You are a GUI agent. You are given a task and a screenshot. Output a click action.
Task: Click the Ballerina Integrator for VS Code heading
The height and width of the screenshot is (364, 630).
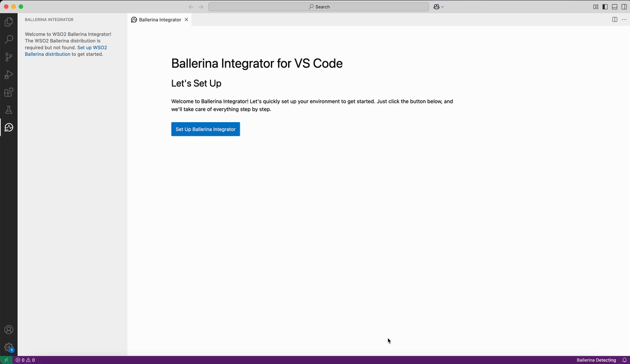[257, 63]
